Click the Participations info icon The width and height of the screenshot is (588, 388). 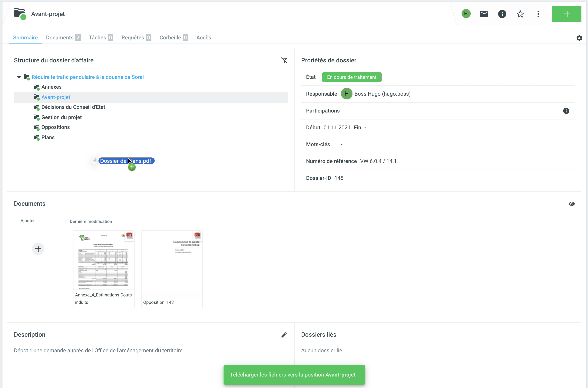coord(566,111)
